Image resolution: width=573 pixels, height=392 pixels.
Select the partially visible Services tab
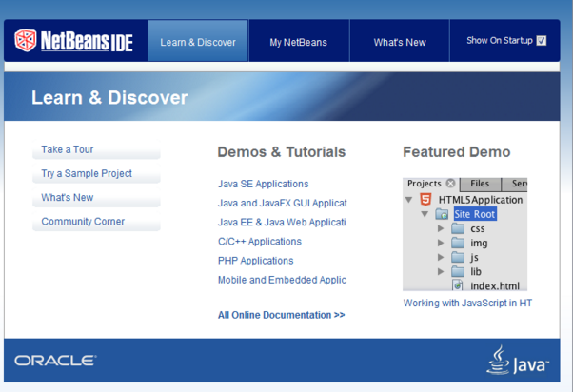(515, 184)
